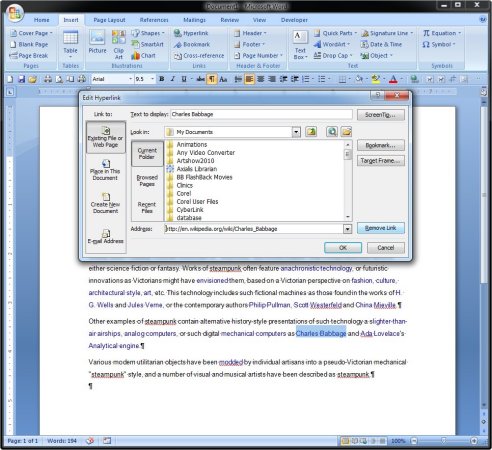
Task: Open the Address dropdown arrow
Action: point(347,229)
